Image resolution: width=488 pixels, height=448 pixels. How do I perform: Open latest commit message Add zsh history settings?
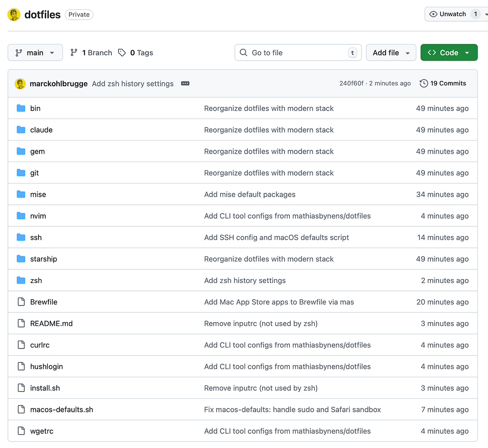[133, 84]
